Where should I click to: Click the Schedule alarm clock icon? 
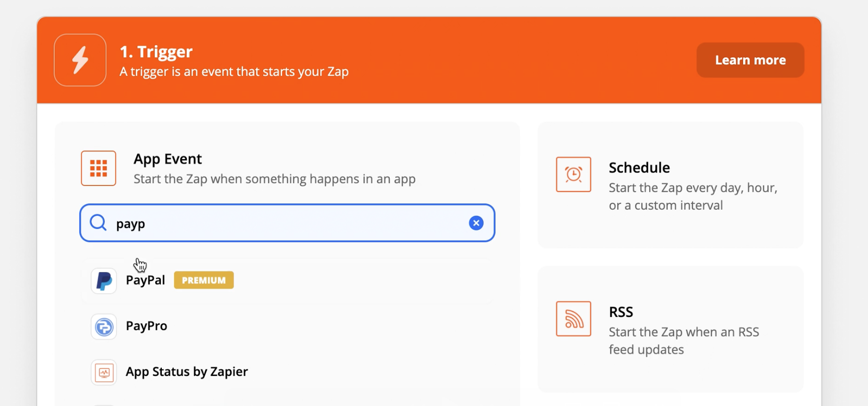[573, 174]
